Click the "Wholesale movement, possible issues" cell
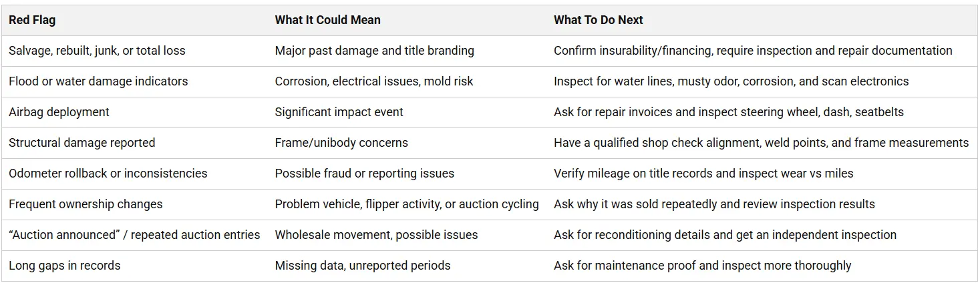 tap(376, 235)
